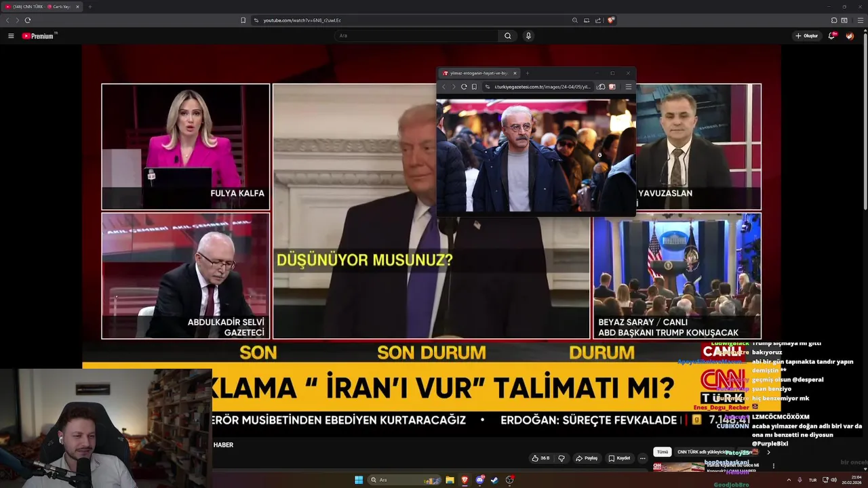The image size is (868, 488).
Task: Go to YouTube Premium home logo
Action: point(39,36)
